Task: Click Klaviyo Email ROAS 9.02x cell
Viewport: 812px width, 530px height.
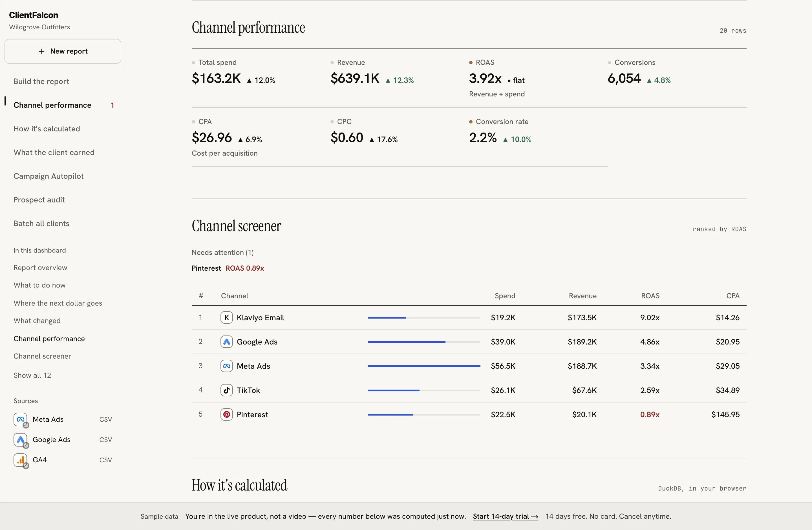Action: pos(650,317)
